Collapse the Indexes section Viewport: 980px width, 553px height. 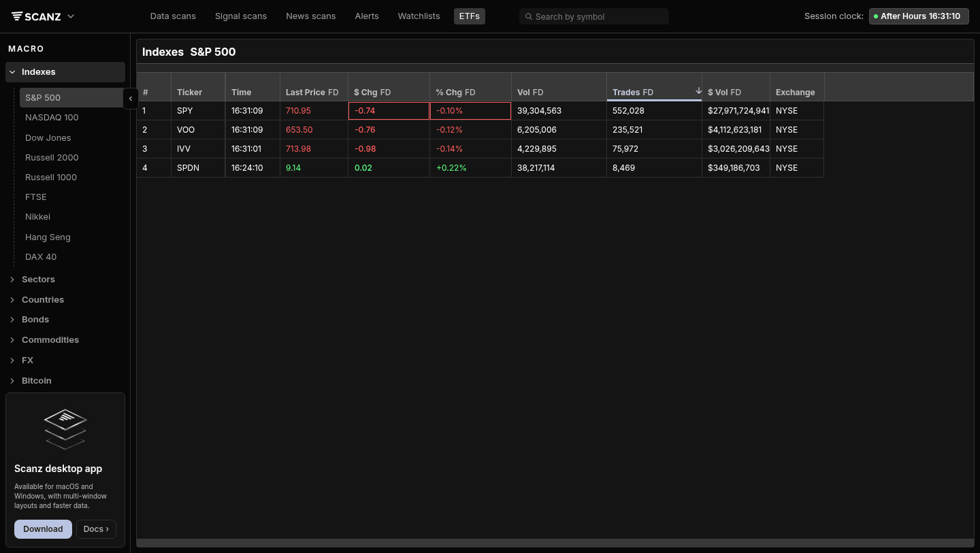point(65,72)
